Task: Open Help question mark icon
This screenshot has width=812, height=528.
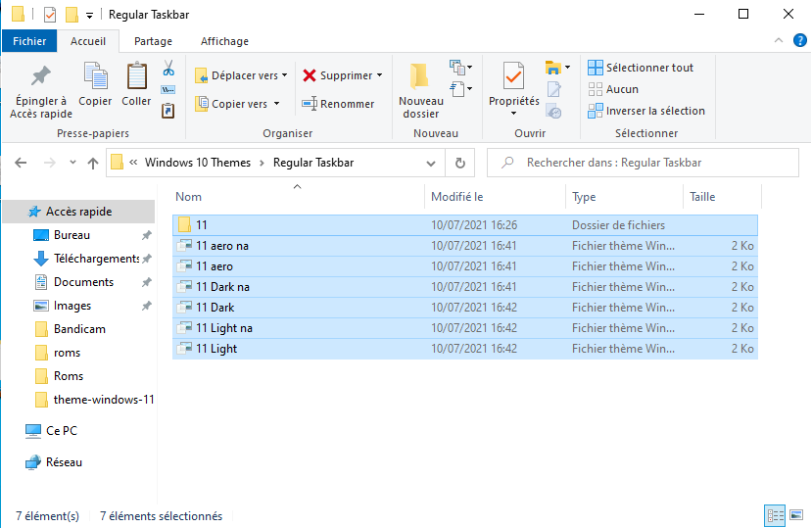Action: 799,40
